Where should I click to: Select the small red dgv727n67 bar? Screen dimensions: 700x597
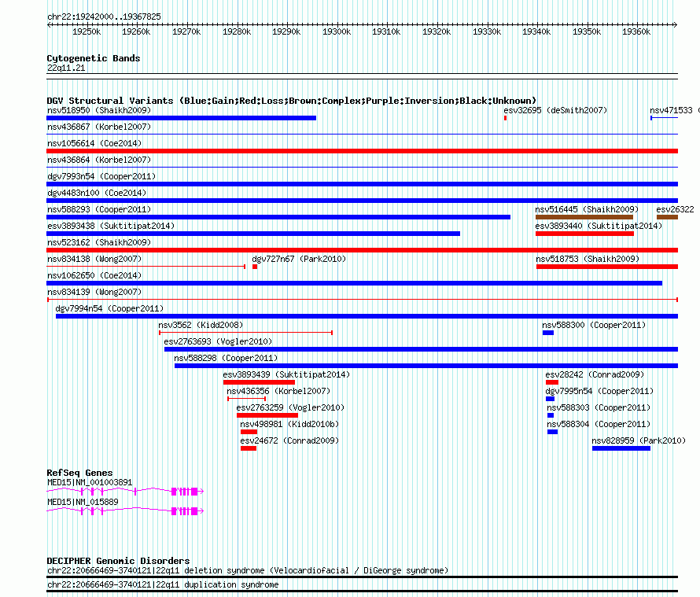(255, 267)
